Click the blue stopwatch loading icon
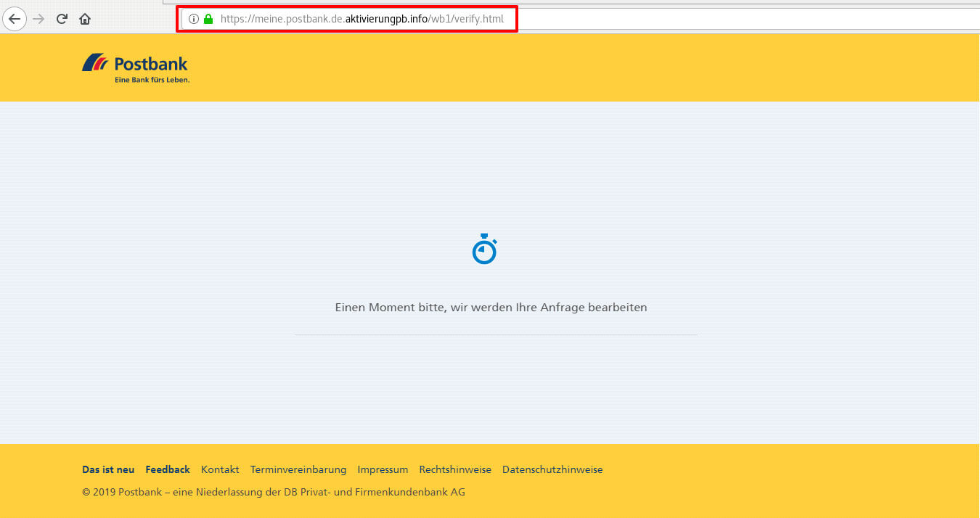This screenshot has width=980, height=518. (484, 249)
